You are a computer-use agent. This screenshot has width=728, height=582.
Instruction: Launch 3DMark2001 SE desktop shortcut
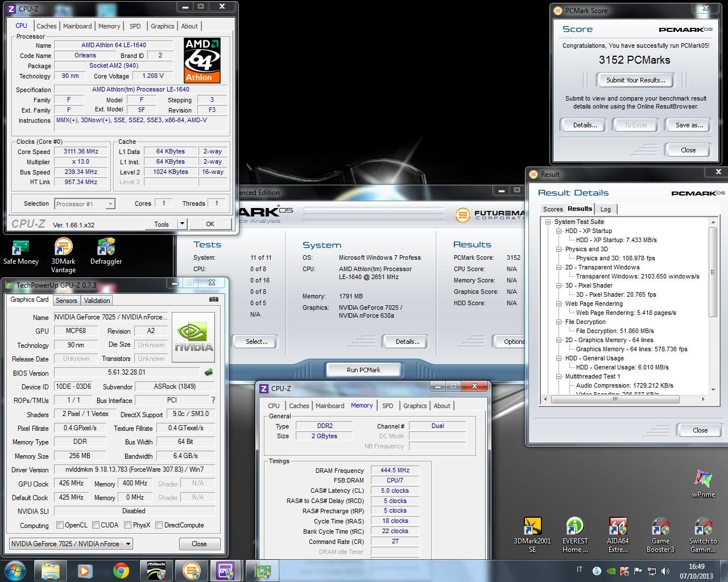[x=532, y=534]
